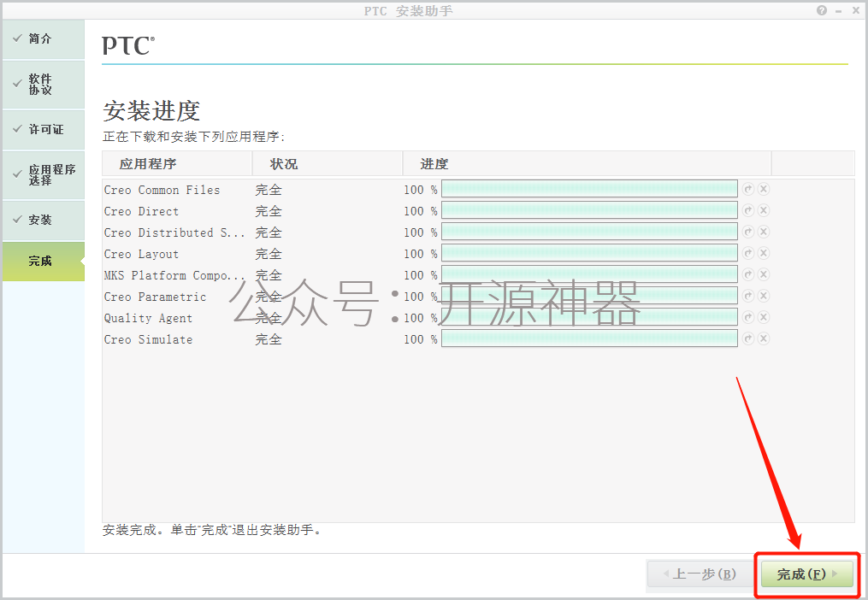Click the 完全 status for Creo Common Files
Viewport: 868px width, 600px height.
[269, 190]
